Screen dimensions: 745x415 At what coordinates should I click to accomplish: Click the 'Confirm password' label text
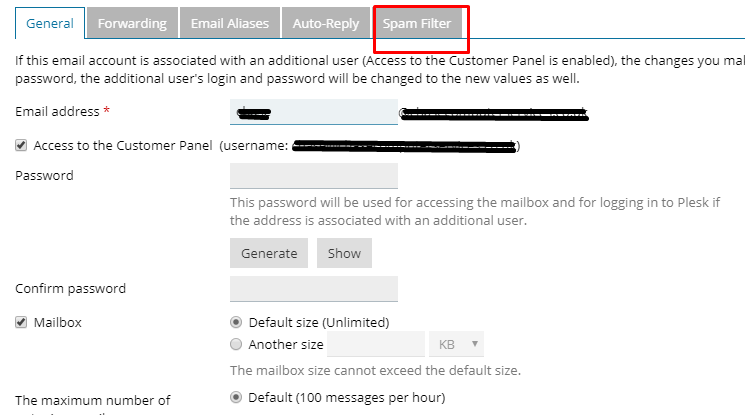pos(70,289)
